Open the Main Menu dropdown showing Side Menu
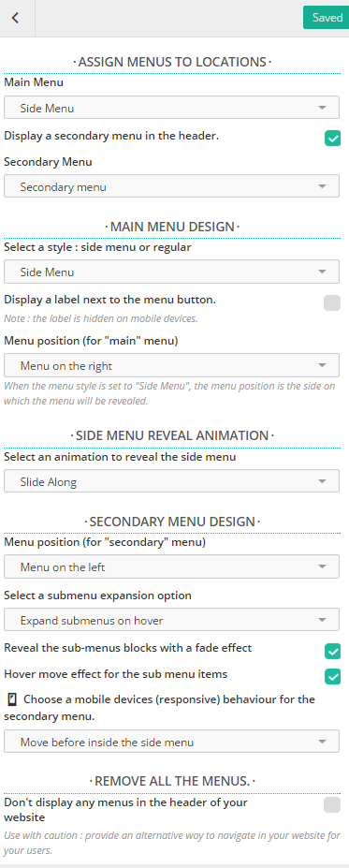This screenshot has width=349, height=868. click(171, 108)
